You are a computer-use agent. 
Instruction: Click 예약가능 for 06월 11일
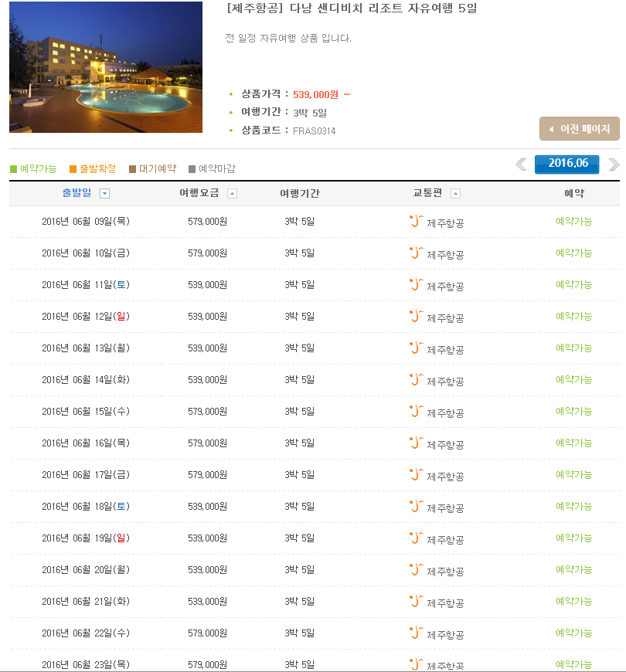coord(573,284)
